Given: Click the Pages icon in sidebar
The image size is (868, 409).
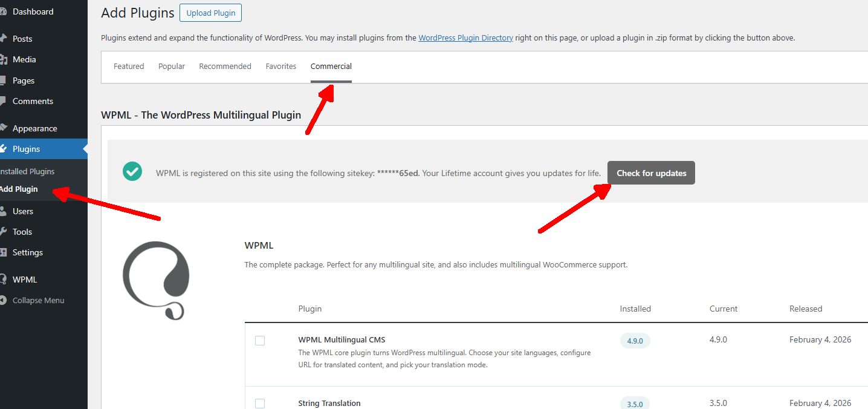Looking at the screenshot, I should [x=3, y=80].
